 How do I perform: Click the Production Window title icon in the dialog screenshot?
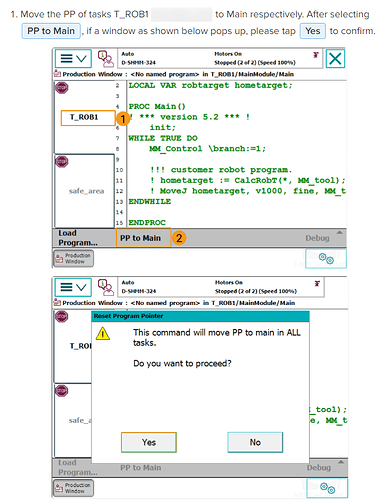[57, 302]
